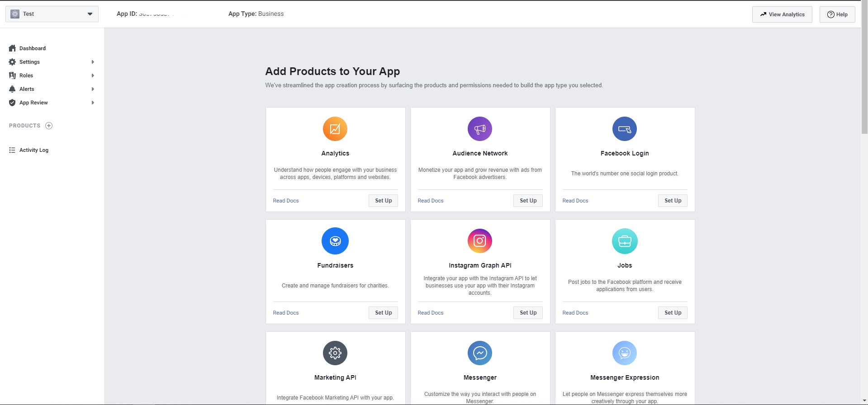Viewport: 868px width, 405px height.
Task: Open Read Docs link for Analytics
Action: point(286,201)
